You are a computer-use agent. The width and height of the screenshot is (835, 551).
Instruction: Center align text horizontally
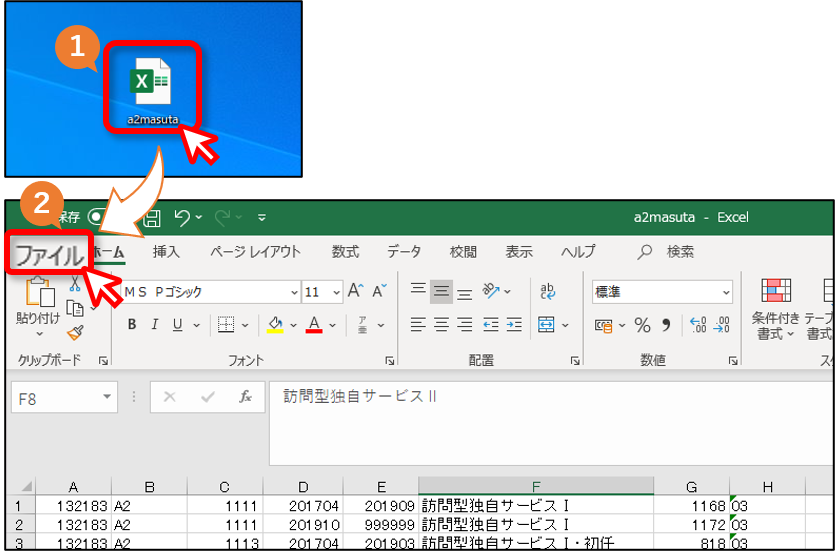tap(441, 324)
